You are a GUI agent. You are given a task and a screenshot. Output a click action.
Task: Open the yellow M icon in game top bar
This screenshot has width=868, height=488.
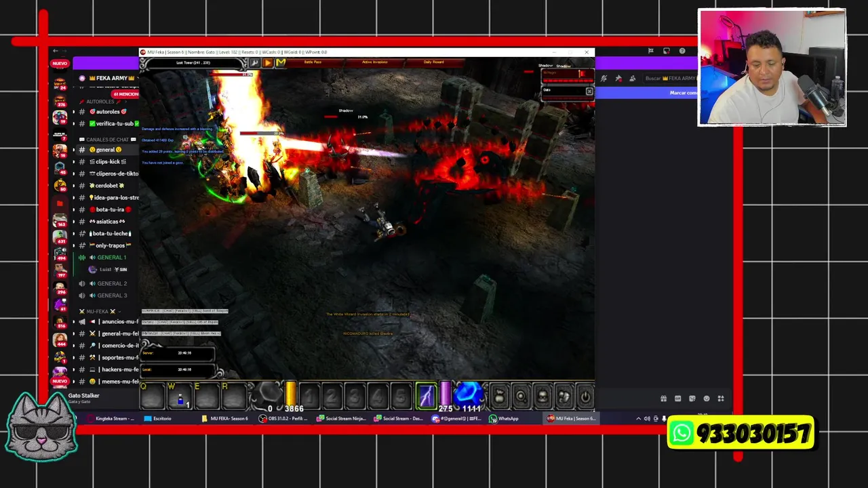pyautogui.click(x=280, y=63)
